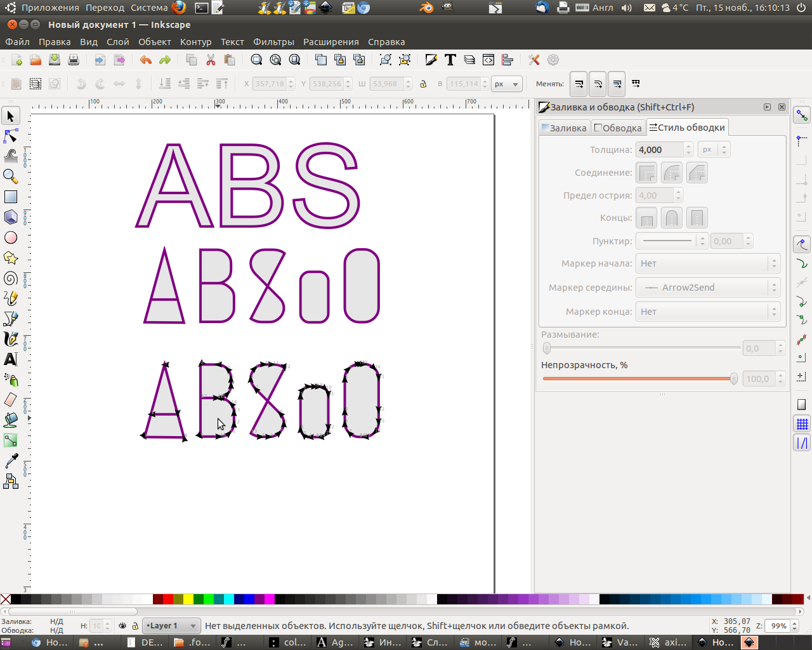
Task: Select the Ellipse tool
Action: [11, 237]
